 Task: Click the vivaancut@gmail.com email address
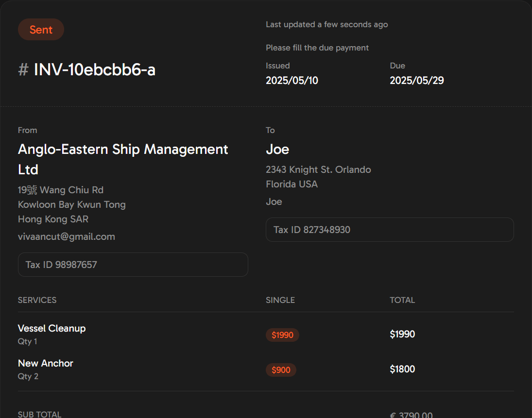coord(67,236)
